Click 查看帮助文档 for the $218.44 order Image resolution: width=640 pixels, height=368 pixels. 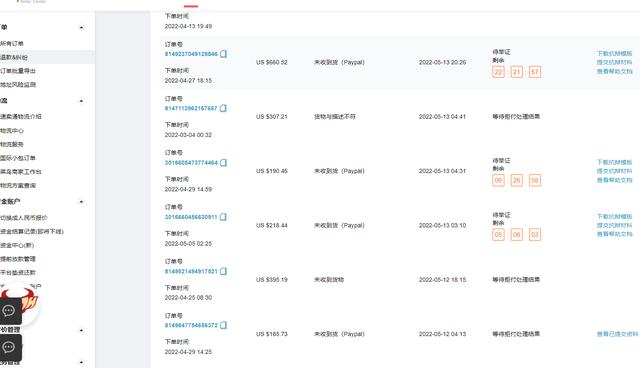614,234
